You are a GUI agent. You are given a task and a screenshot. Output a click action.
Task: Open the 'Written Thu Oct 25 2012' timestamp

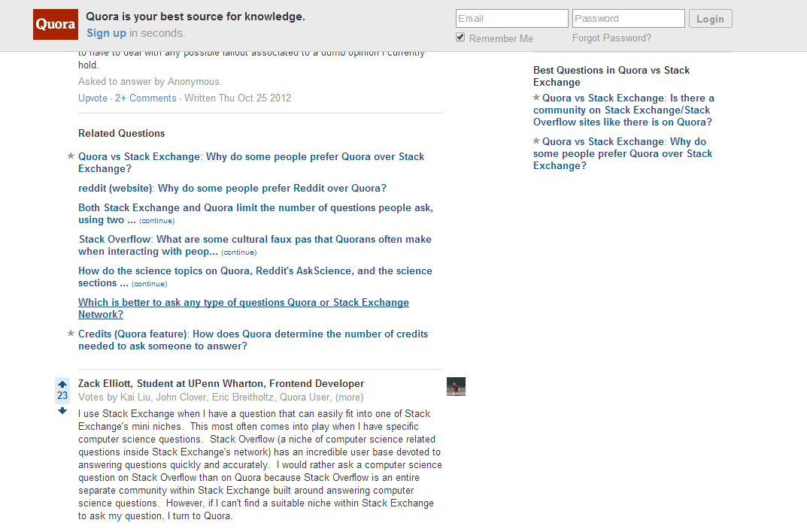[238, 98]
